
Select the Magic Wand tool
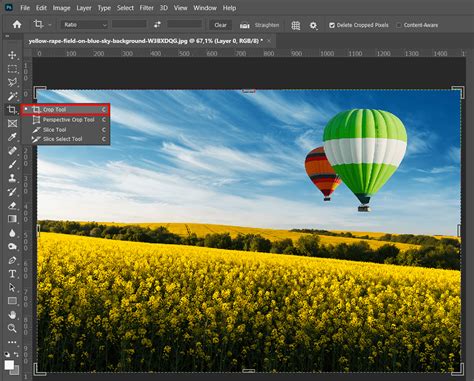(x=12, y=96)
